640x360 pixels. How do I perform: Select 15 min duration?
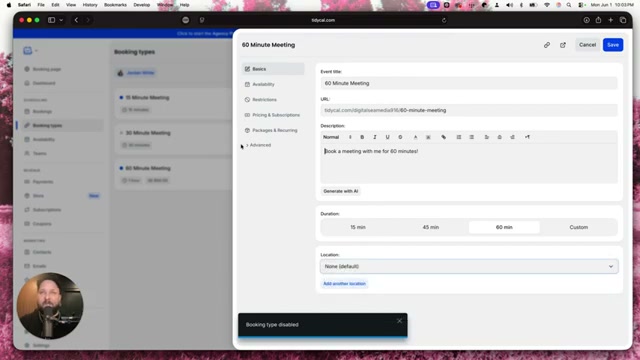coord(358,227)
